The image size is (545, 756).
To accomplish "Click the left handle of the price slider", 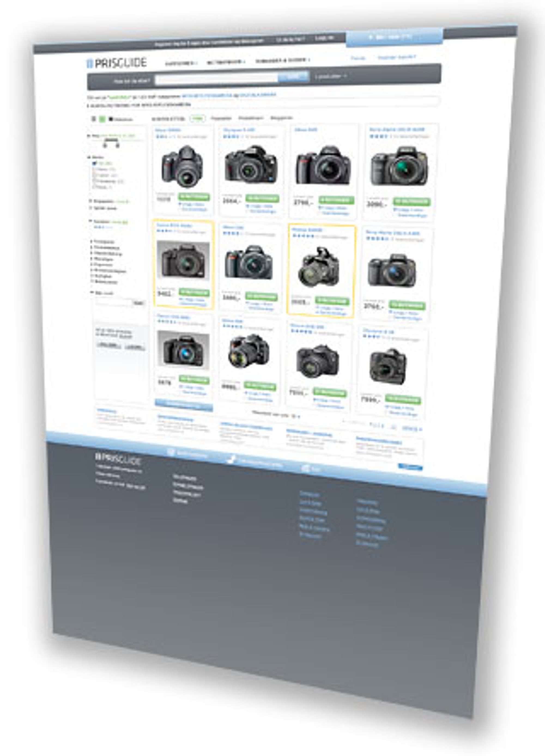I will pyautogui.click(x=105, y=145).
